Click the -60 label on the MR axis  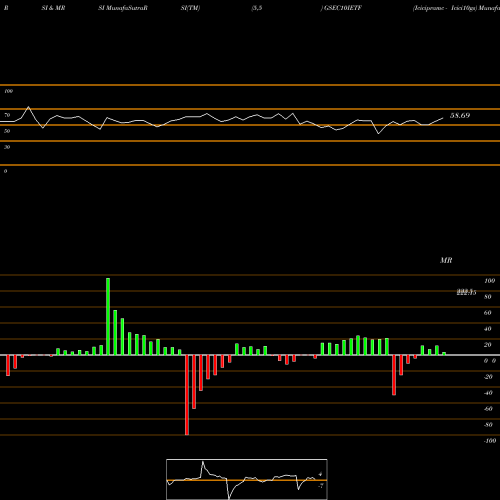tap(488, 409)
